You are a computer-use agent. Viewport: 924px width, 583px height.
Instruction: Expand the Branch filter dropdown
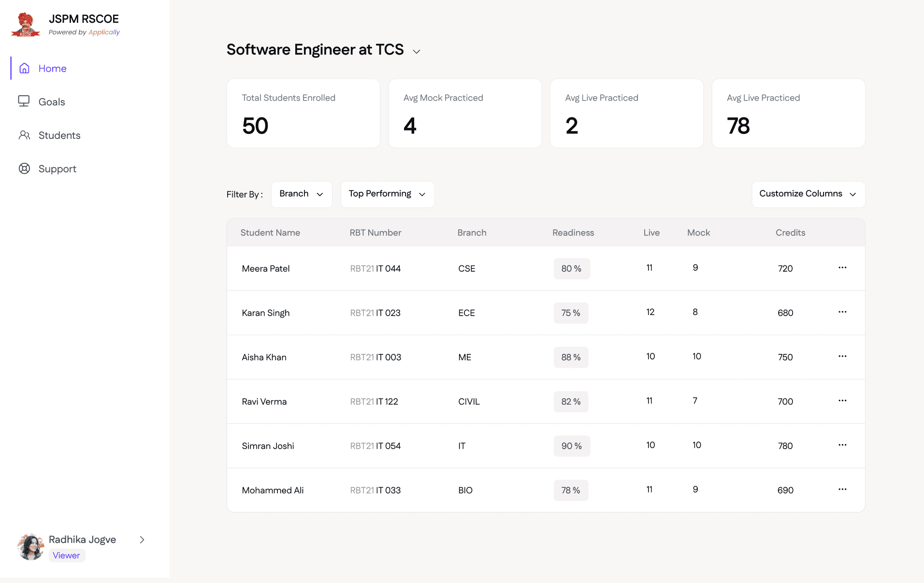click(301, 194)
